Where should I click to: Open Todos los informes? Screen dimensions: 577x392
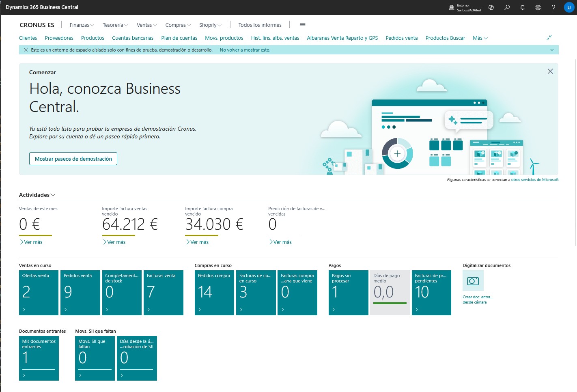point(260,25)
